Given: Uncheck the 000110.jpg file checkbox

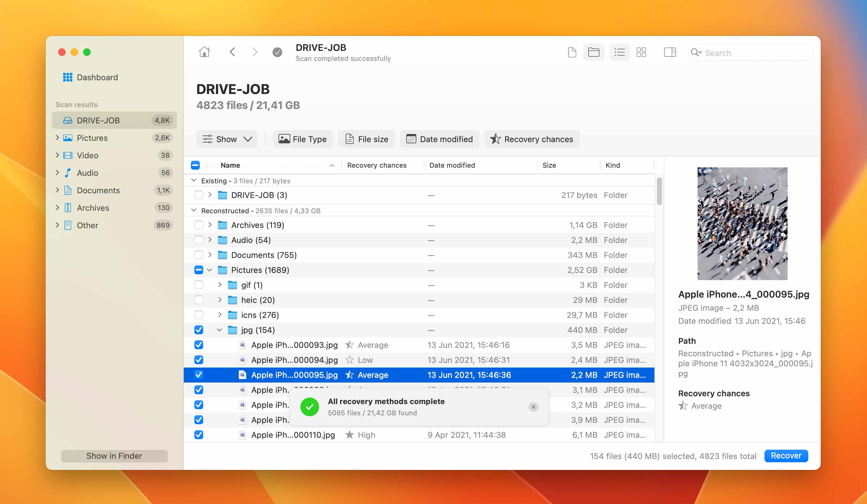Looking at the screenshot, I should tap(198, 435).
